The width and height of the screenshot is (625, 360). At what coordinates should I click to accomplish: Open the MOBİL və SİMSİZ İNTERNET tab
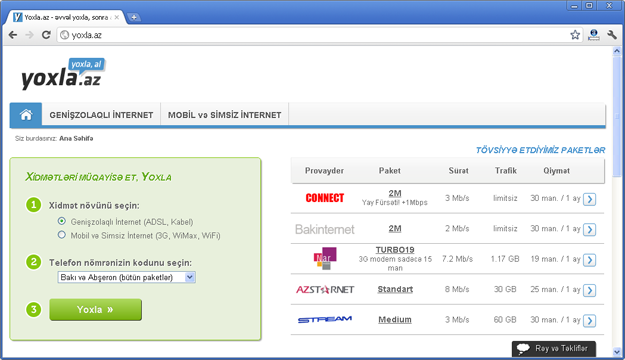coord(224,115)
